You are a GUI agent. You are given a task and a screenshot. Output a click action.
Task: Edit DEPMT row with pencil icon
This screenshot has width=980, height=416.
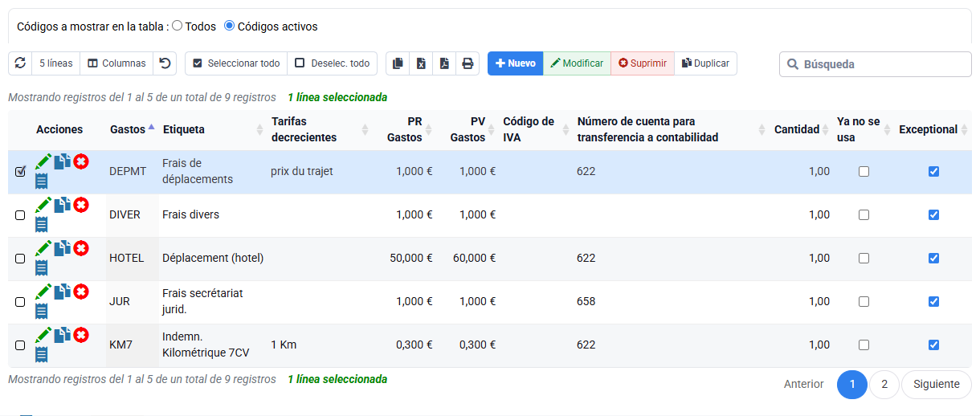coord(43,161)
